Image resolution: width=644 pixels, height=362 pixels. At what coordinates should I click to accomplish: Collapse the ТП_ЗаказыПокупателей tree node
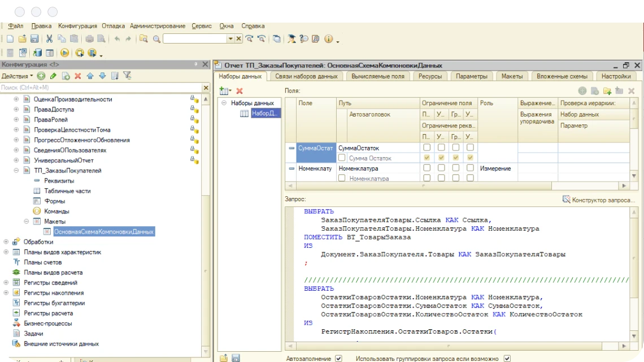(x=16, y=170)
